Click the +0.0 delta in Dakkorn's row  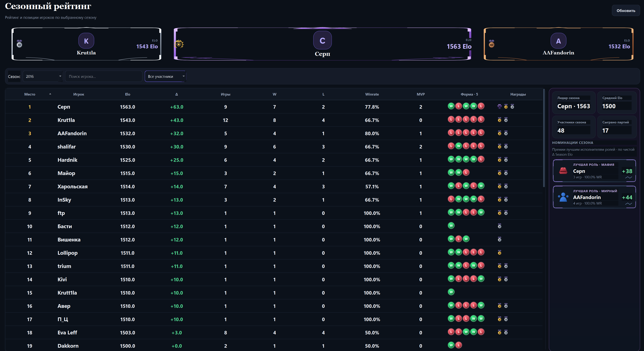pyautogui.click(x=176, y=346)
